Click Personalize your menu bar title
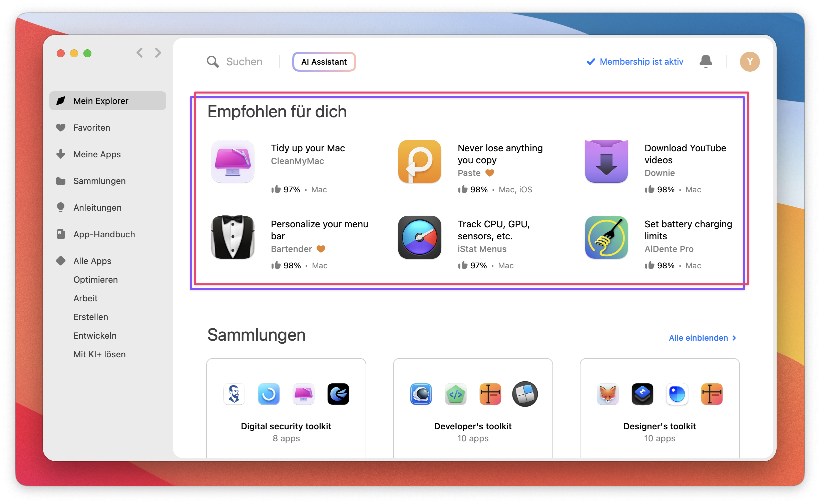The image size is (820, 504). [319, 230]
